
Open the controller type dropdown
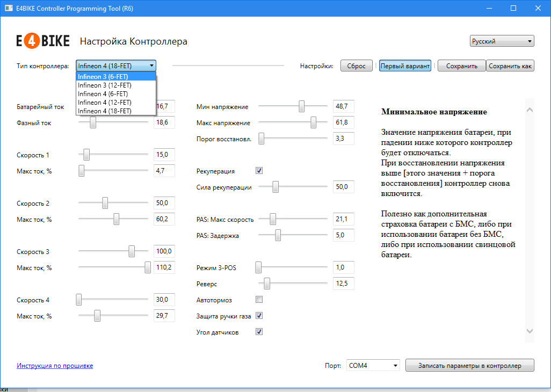pos(116,66)
